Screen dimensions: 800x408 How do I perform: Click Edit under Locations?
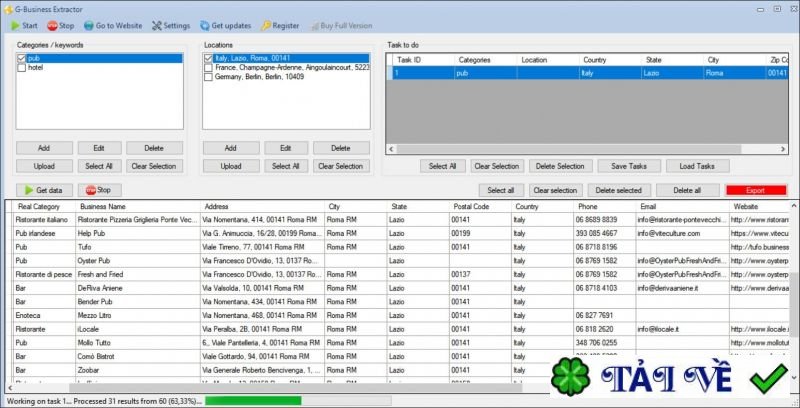(286, 148)
